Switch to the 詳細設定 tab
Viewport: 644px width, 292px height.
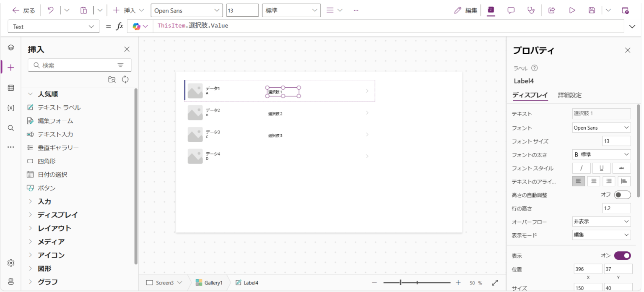pyautogui.click(x=569, y=95)
